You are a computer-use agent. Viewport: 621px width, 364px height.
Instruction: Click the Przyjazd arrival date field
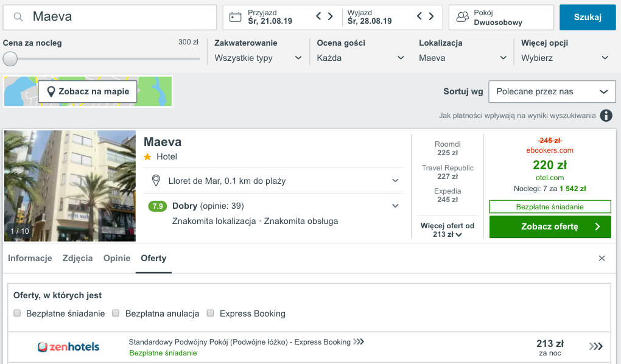(x=270, y=17)
